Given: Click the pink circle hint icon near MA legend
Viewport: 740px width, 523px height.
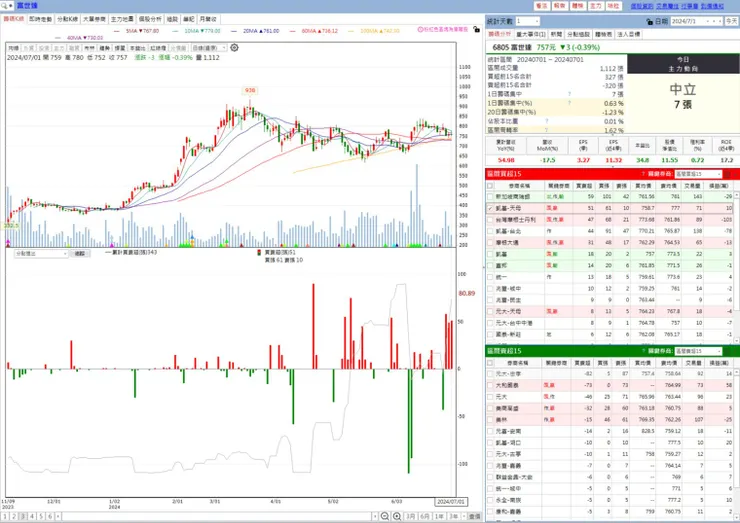Looking at the screenshot, I should point(420,29).
